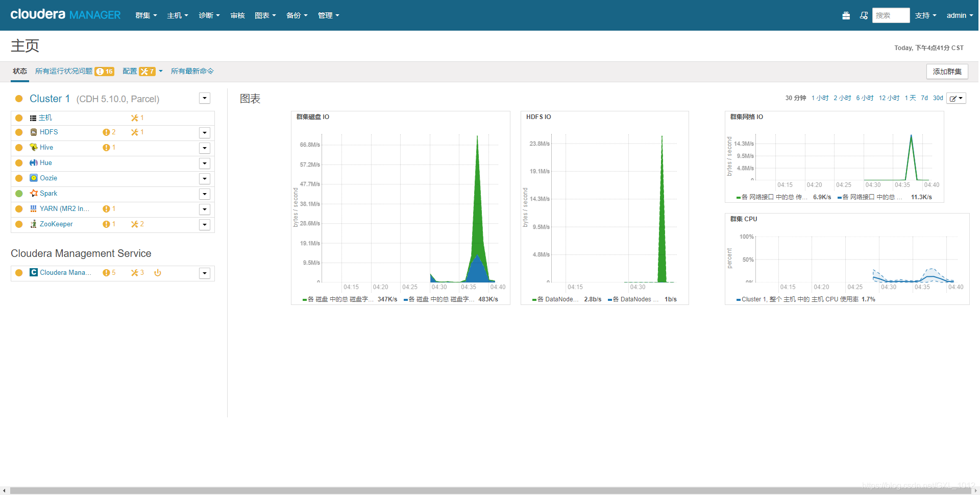Viewport: 980px width, 495px height.
Task: Click the Hive bee icon
Action: pyautogui.click(x=34, y=148)
